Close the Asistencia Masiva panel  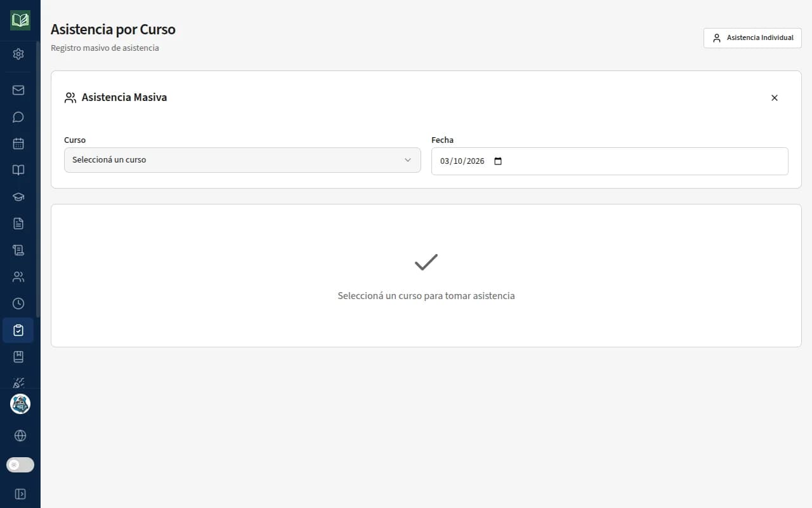[x=775, y=98]
